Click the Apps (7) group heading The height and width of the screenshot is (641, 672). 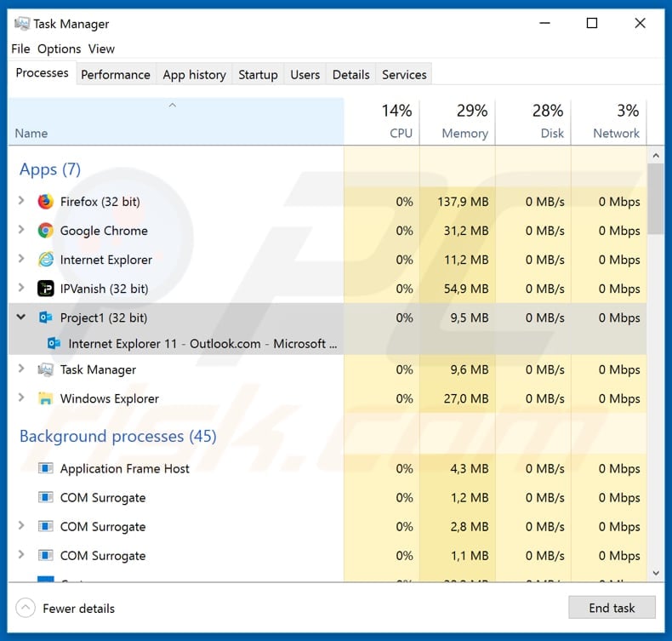pos(50,169)
